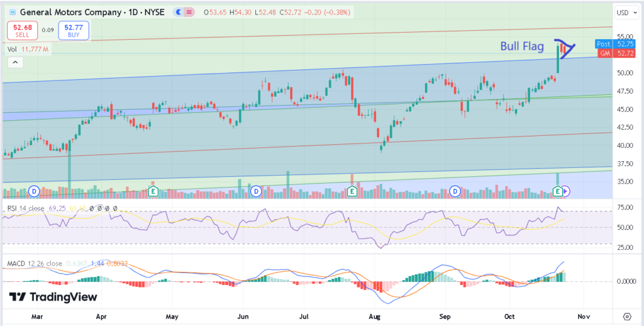This screenshot has height=326, width=644.
Task: Click the Vol 11.777 M legend
Action: click(x=28, y=50)
